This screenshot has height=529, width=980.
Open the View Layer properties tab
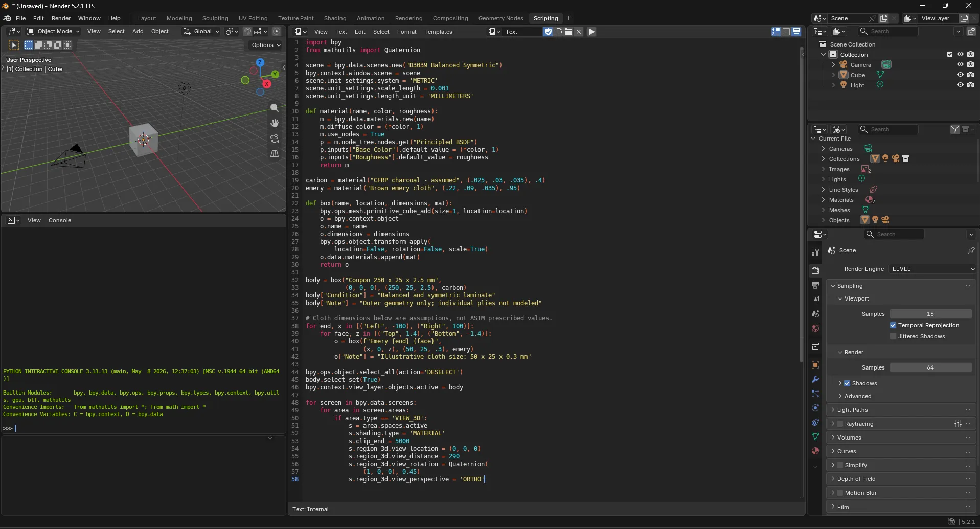(x=815, y=299)
